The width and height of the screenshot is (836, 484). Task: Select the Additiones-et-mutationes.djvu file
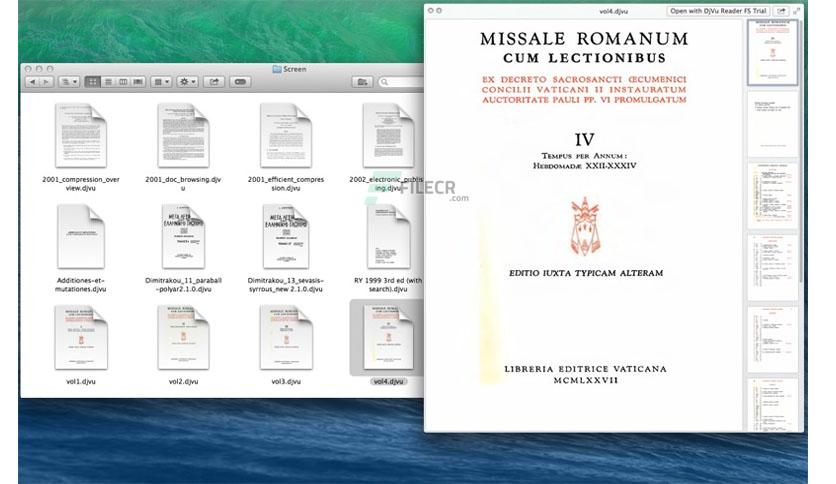pyautogui.click(x=81, y=248)
